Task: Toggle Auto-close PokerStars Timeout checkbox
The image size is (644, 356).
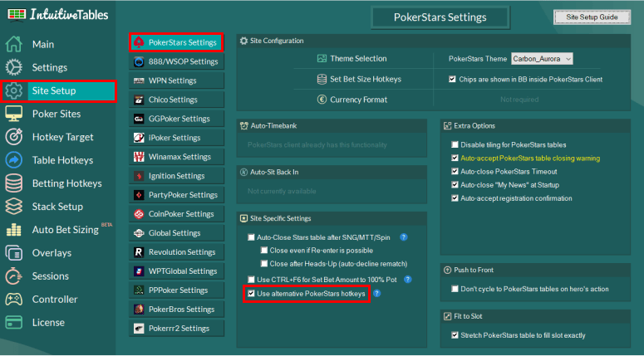Action: 455,172
